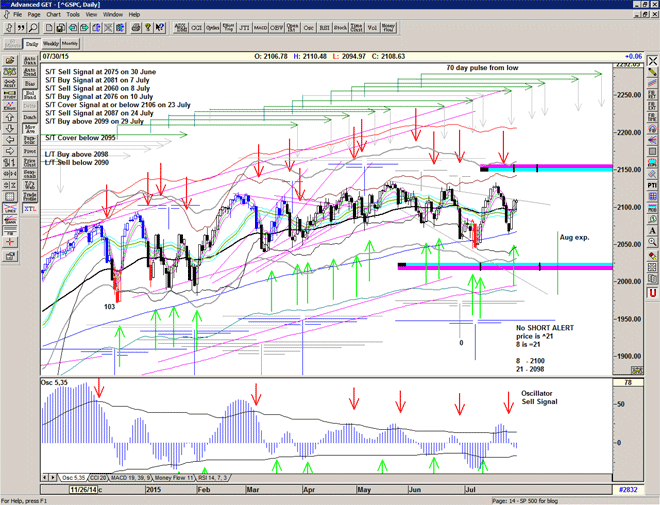
Task: Click the magnifier search icon in the top toolbar
Action: click(34, 29)
